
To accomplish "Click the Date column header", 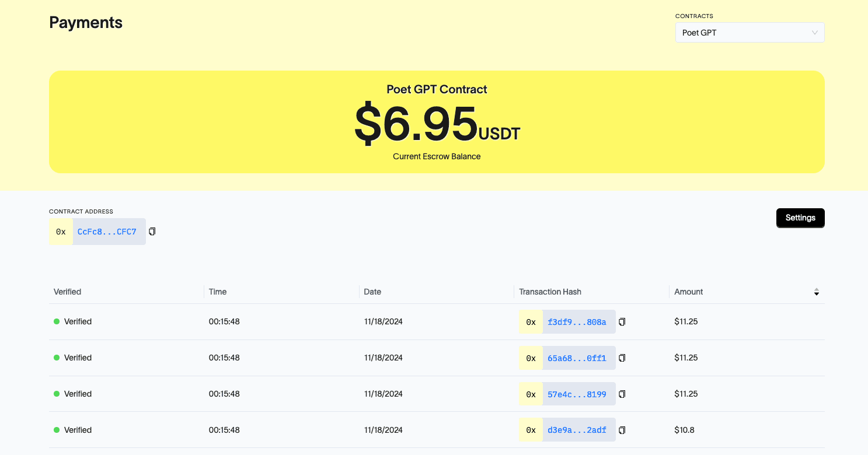I will (372, 292).
